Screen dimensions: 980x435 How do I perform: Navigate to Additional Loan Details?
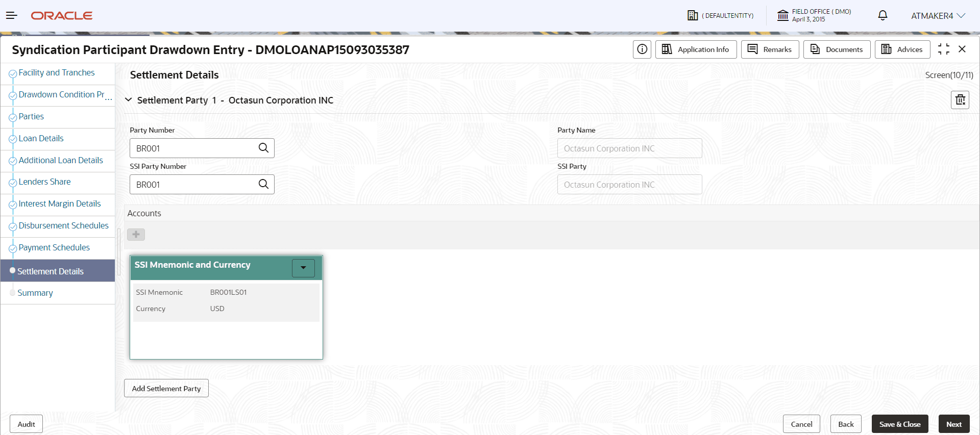coord(61,161)
